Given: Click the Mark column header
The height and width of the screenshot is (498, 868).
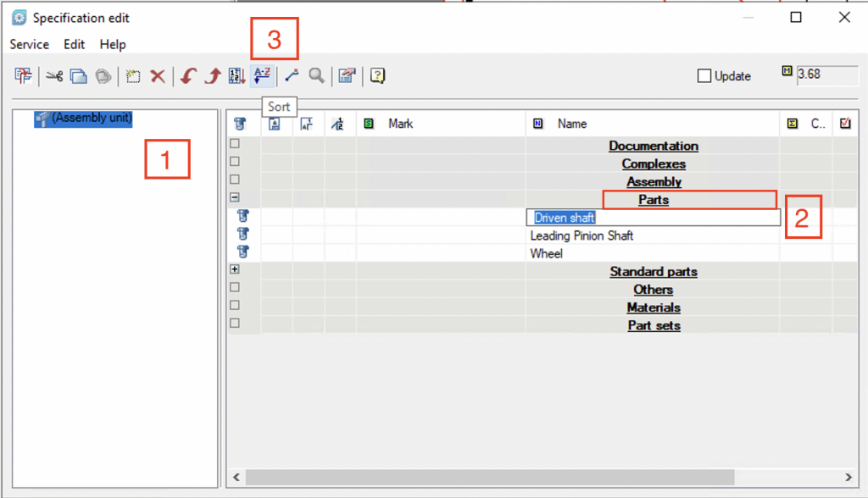Looking at the screenshot, I should pyautogui.click(x=400, y=124).
